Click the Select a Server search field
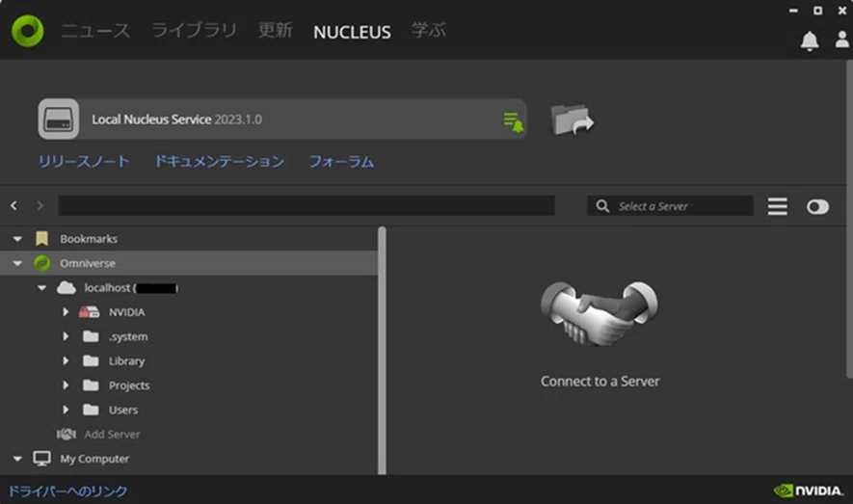This screenshot has height=504, width=853. 670,206
